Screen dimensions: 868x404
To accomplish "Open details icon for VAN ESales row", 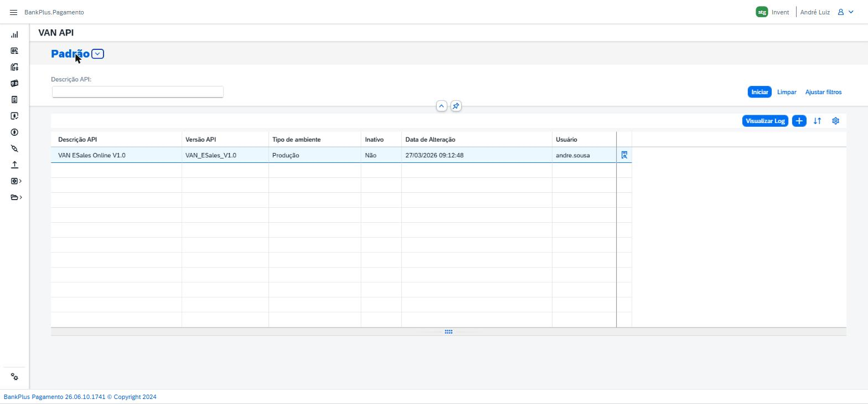I will (x=624, y=155).
